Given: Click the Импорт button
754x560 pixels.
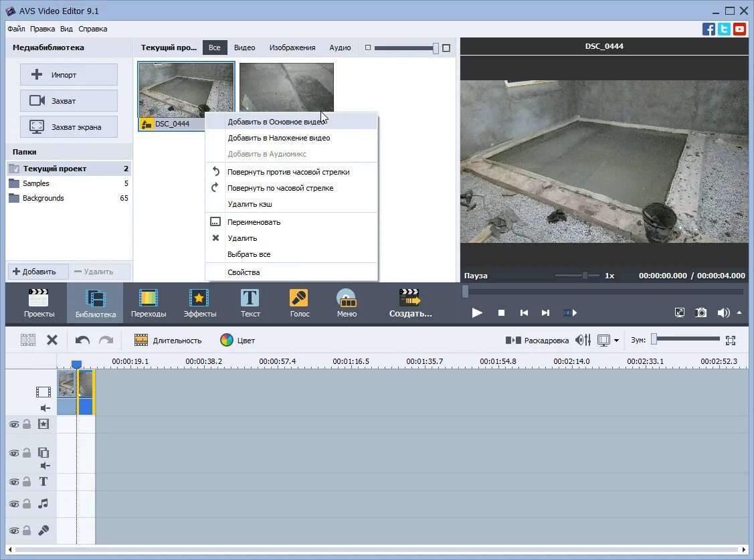Looking at the screenshot, I should (69, 75).
